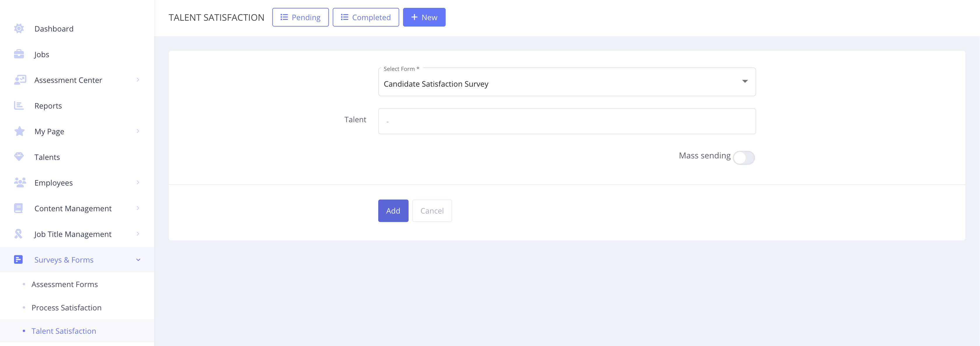Click the Employees group icon
The height and width of the screenshot is (346, 980).
pyautogui.click(x=20, y=183)
